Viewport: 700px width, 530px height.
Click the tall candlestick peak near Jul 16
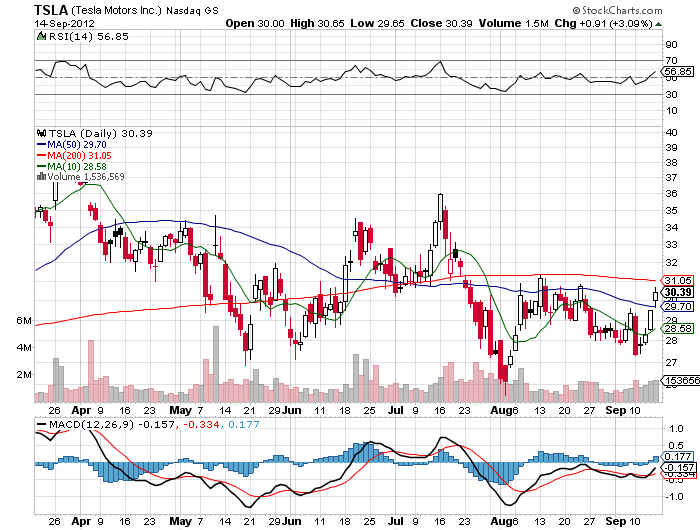[441, 208]
